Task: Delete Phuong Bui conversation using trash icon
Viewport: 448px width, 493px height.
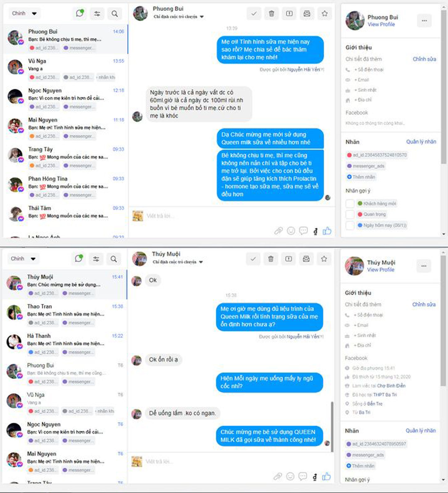Action: pyautogui.click(x=272, y=14)
